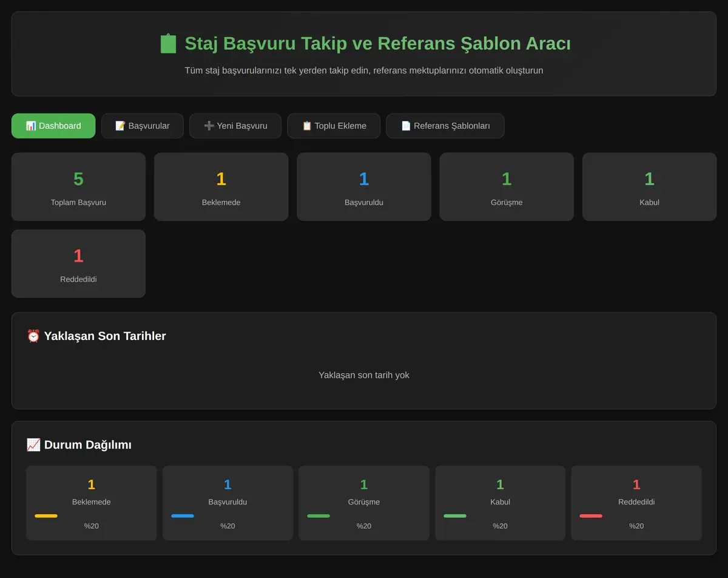Go to the Toplu Ekleme tab
The height and width of the screenshot is (578, 728).
click(x=334, y=126)
